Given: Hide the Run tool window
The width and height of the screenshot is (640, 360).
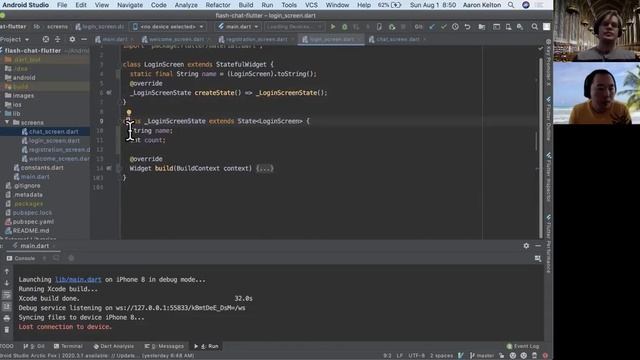Looking at the screenshot, I should (x=538, y=245).
